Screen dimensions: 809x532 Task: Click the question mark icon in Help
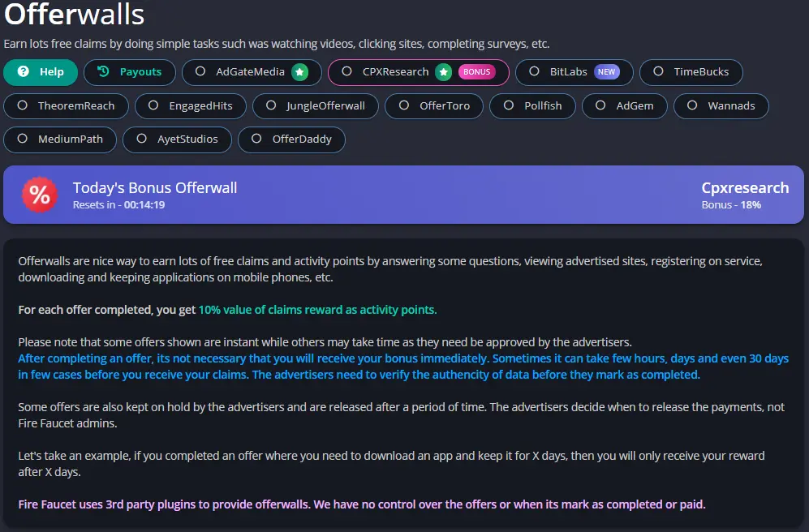[x=24, y=71]
